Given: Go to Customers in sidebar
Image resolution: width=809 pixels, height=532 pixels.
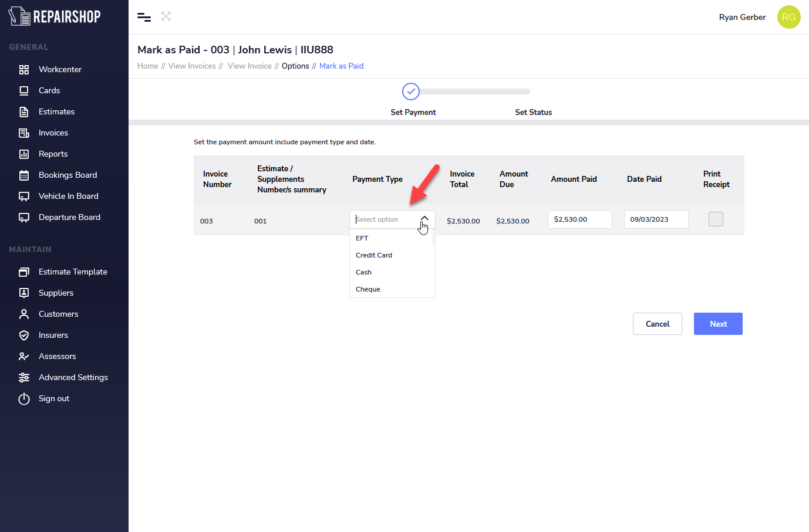Looking at the screenshot, I should (58, 314).
